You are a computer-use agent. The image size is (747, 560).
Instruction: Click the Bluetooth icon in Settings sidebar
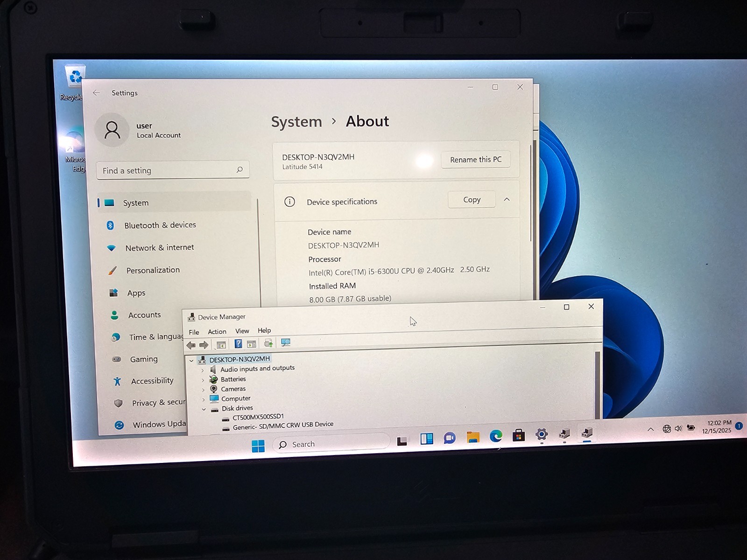[x=110, y=225]
